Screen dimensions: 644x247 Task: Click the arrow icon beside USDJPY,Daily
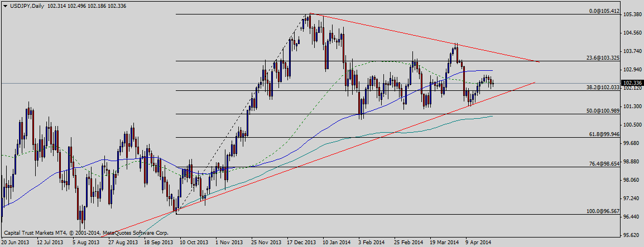point(5,6)
